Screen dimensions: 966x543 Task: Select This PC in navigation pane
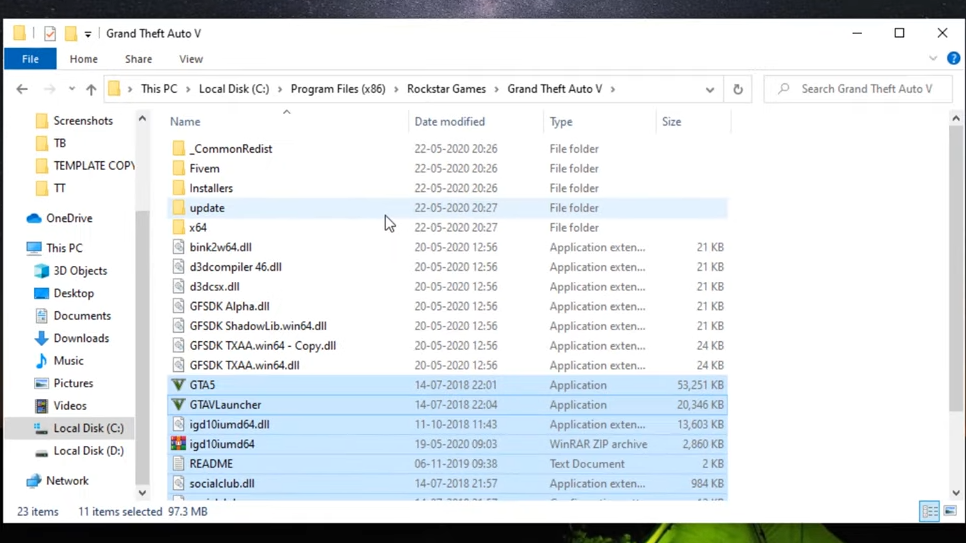pos(64,248)
